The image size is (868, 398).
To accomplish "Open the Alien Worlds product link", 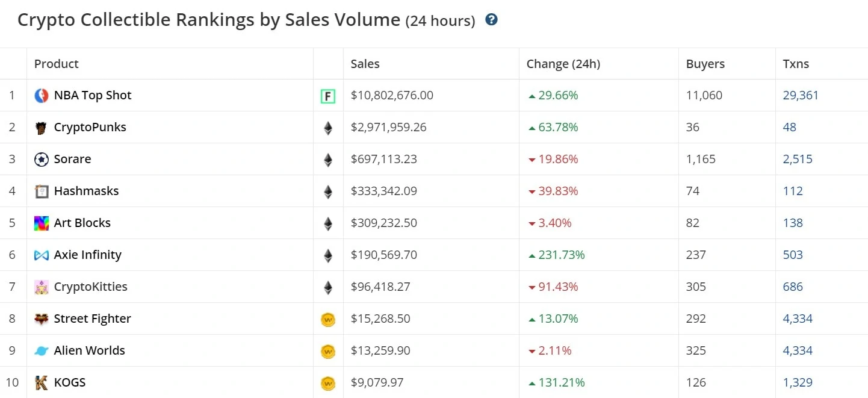I will [90, 350].
